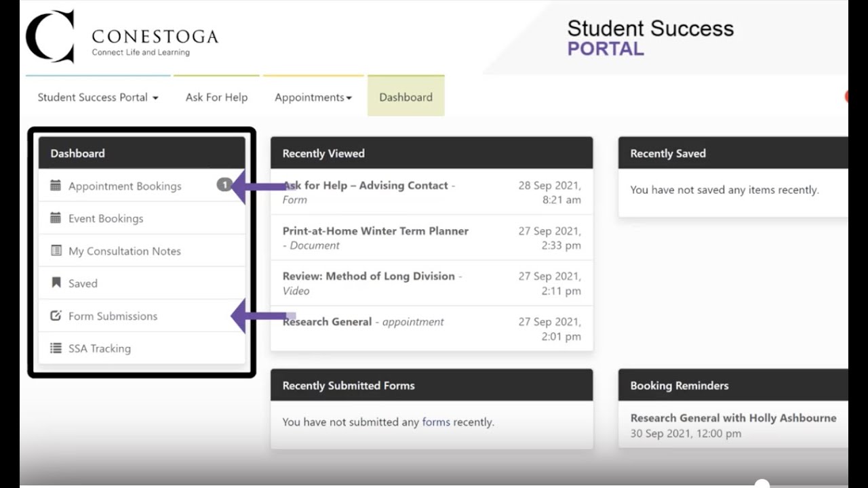Screen dimensions: 868x488
Task: Open the forms link in Recently Submitted Forms
Action: tap(435, 422)
